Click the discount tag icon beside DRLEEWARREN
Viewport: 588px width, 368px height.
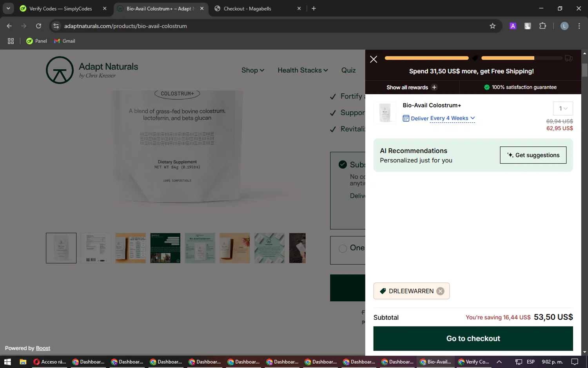click(x=383, y=291)
